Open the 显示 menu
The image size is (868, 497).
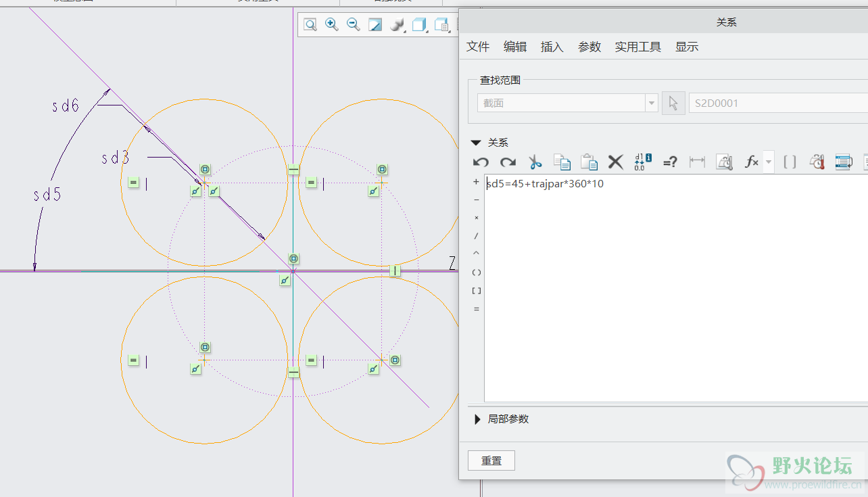(x=687, y=47)
